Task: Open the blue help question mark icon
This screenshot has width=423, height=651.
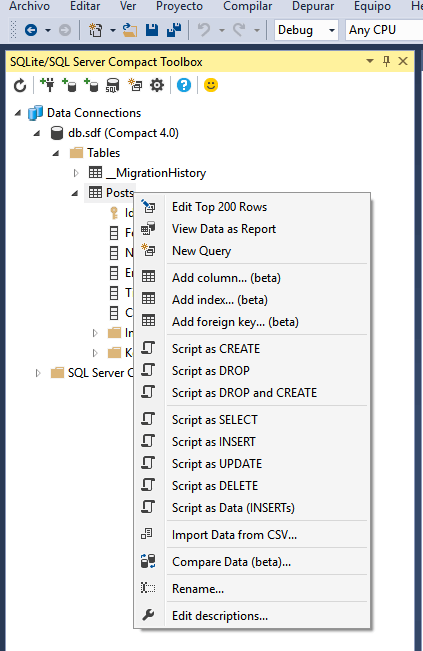Action: coord(184,85)
